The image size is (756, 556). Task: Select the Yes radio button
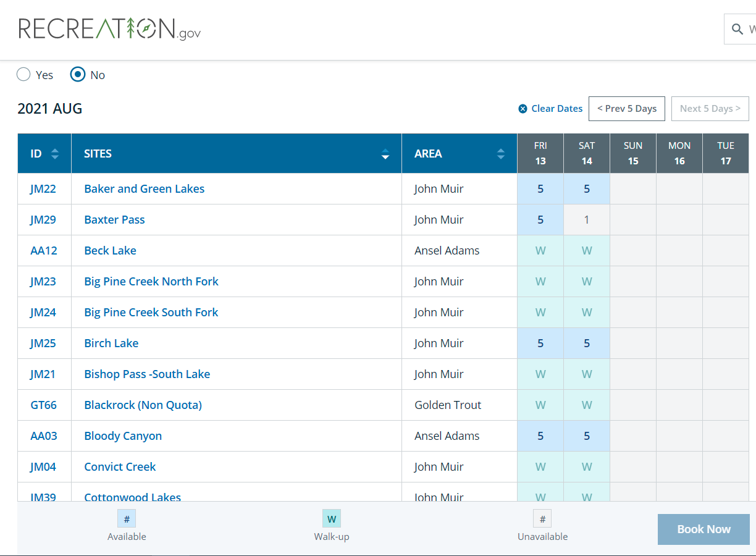coord(23,75)
